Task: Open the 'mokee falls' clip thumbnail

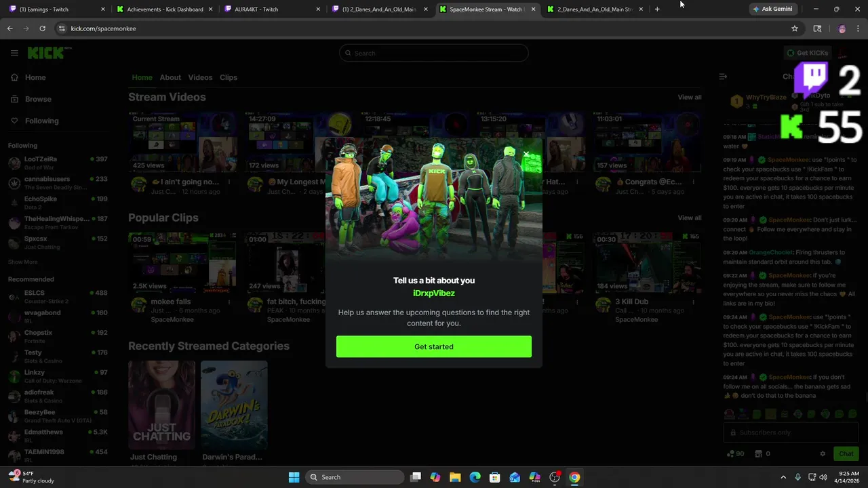Action: tap(182, 264)
